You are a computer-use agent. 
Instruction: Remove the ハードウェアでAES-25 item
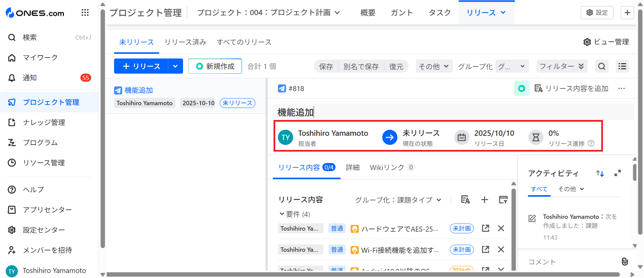click(501, 228)
